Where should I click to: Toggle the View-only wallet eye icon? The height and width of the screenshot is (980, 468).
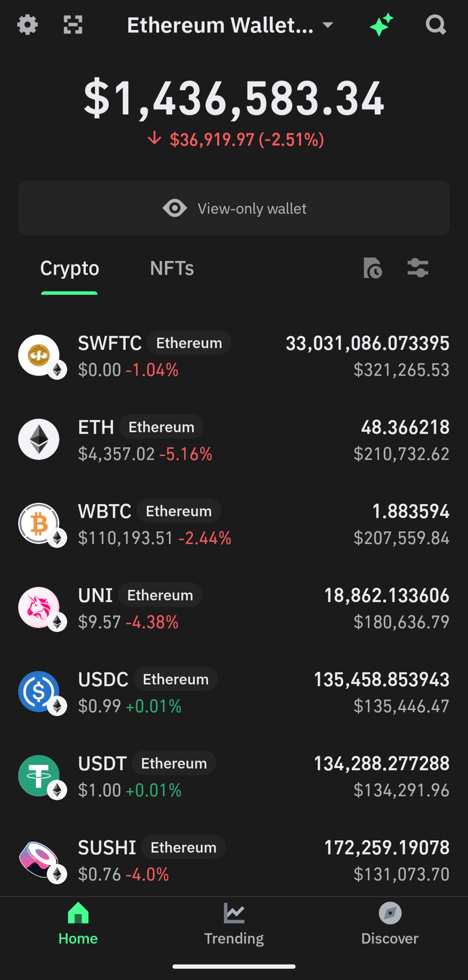click(x=175, y=208)
